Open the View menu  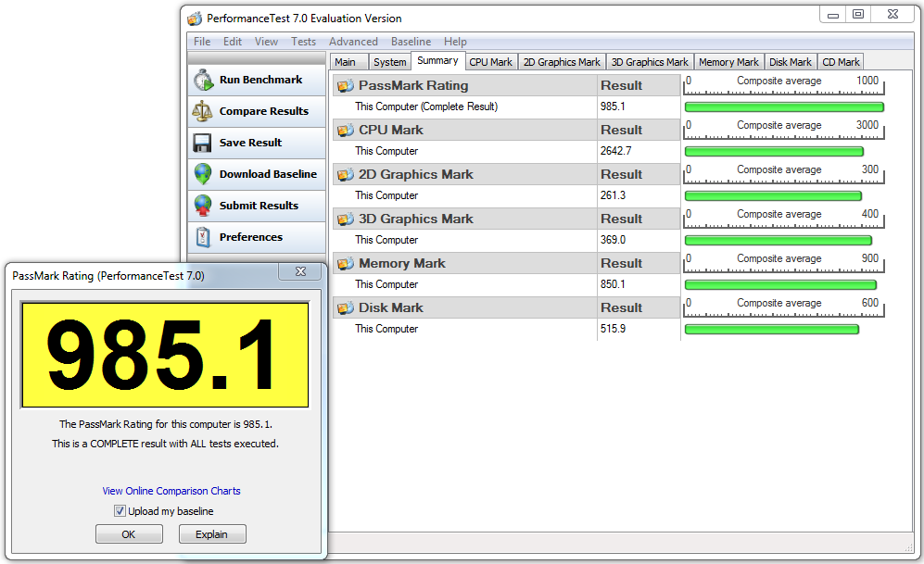coord(266,42)
